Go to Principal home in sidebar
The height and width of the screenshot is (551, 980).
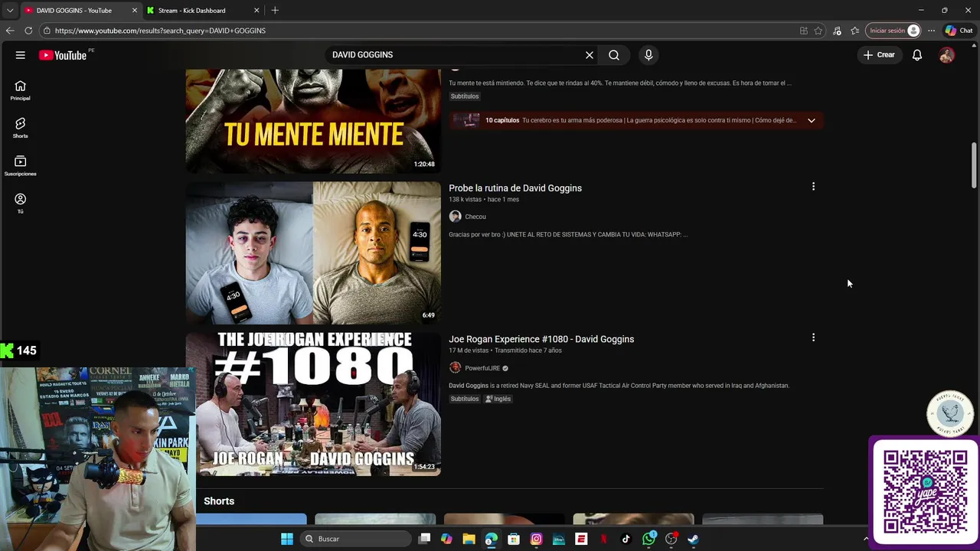pos(21,90)
